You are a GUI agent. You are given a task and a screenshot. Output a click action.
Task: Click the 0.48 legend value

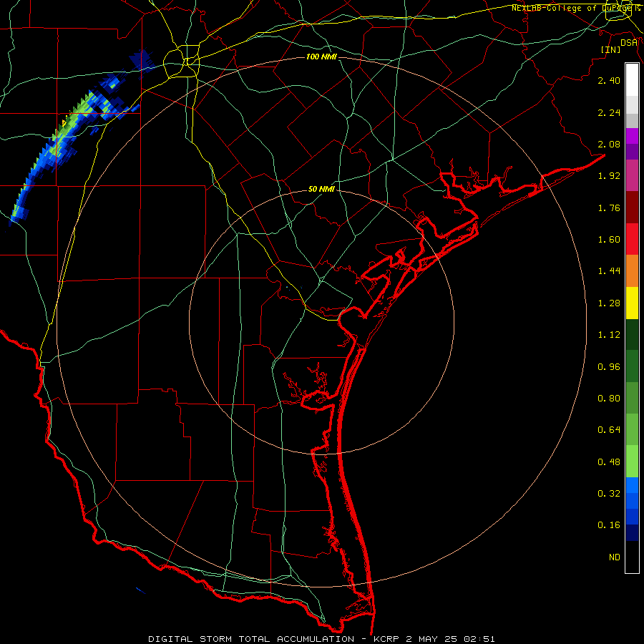coord(609,462)
